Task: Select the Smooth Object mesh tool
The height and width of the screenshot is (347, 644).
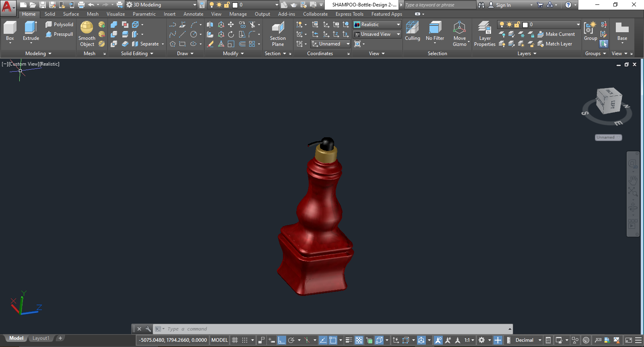Action: (x=87, y=34)
